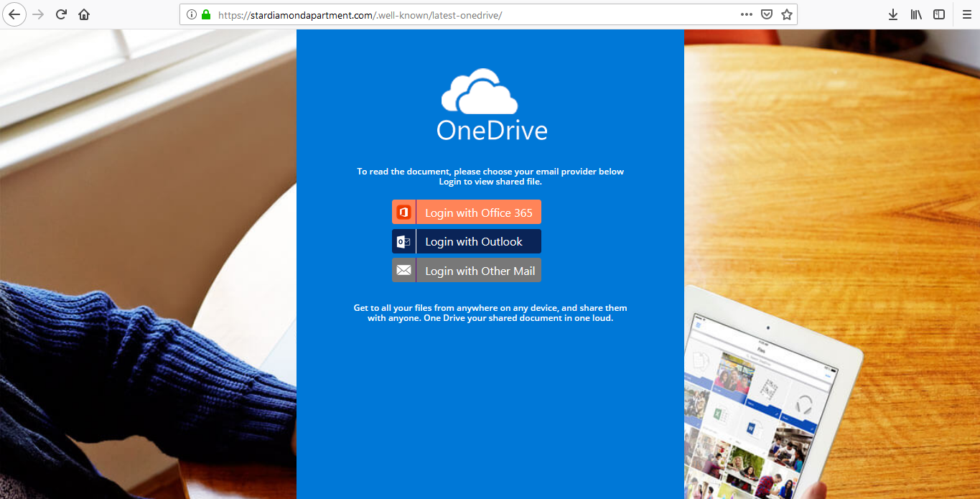Save the page to Pocket
This screenshot has width=980, height=499.
coord(767,14)
